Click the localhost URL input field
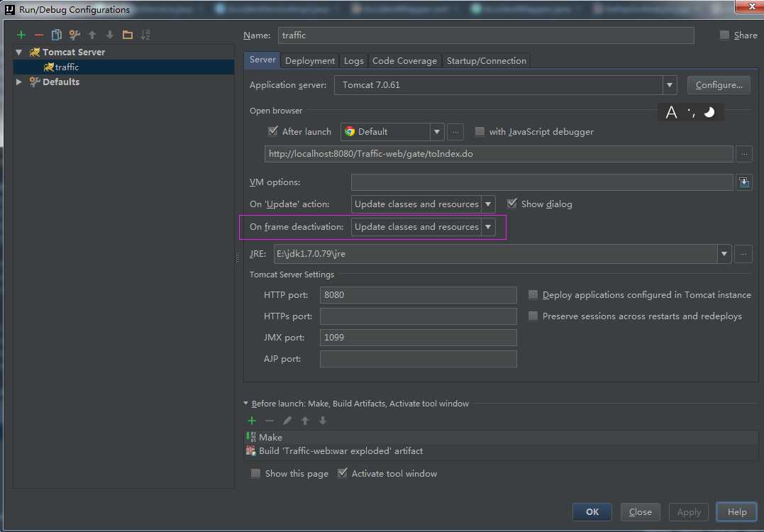The image size is (764, 532). 499,155
